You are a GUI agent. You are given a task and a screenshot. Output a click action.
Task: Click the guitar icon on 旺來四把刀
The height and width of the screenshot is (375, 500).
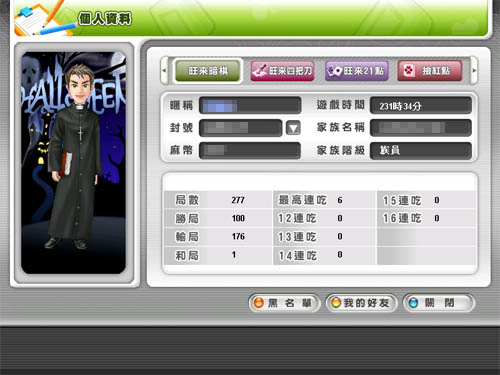[260, 71]
